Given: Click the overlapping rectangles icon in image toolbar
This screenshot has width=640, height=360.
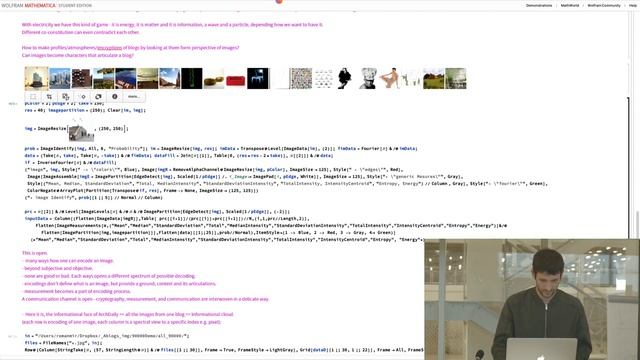Looking at the screenshot, I should 98,97.
